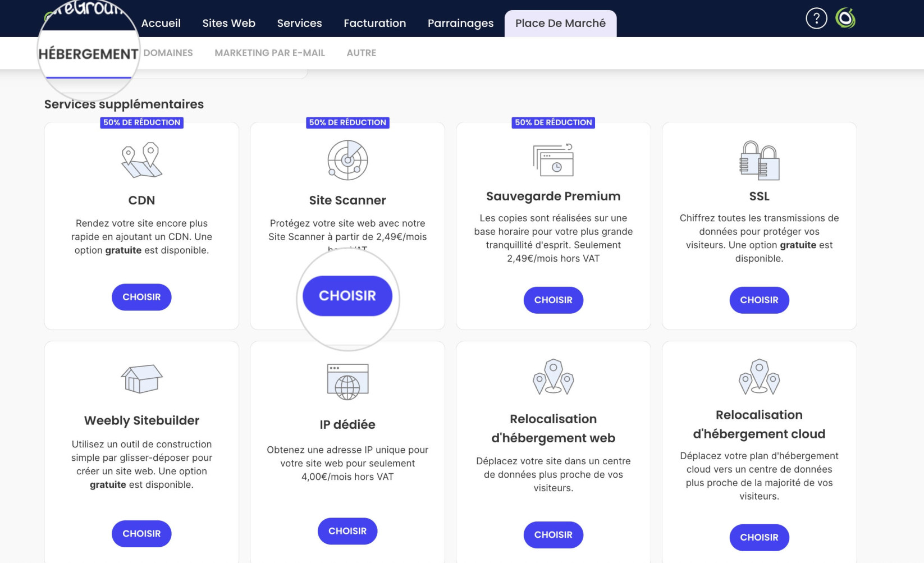
Task: Click the IP dédiée globe icon
Action: (347, 382)
